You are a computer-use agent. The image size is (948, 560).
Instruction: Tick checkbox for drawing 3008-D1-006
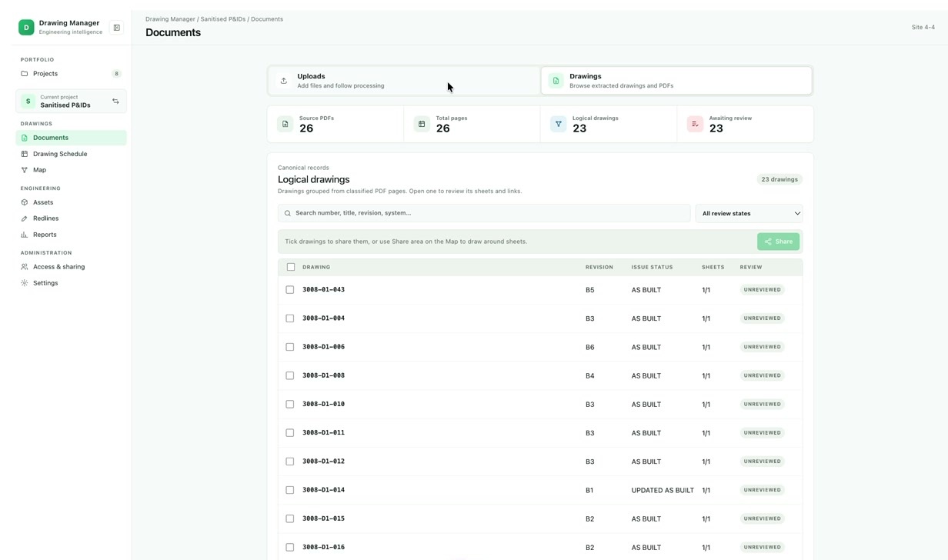pos(290,347)
